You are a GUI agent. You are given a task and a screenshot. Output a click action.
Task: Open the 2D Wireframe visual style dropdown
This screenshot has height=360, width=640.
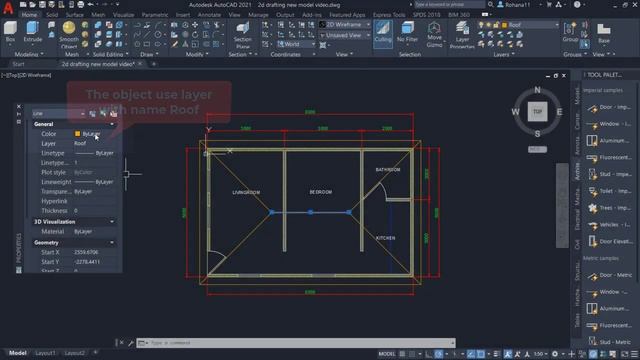(x=345, y=24)
